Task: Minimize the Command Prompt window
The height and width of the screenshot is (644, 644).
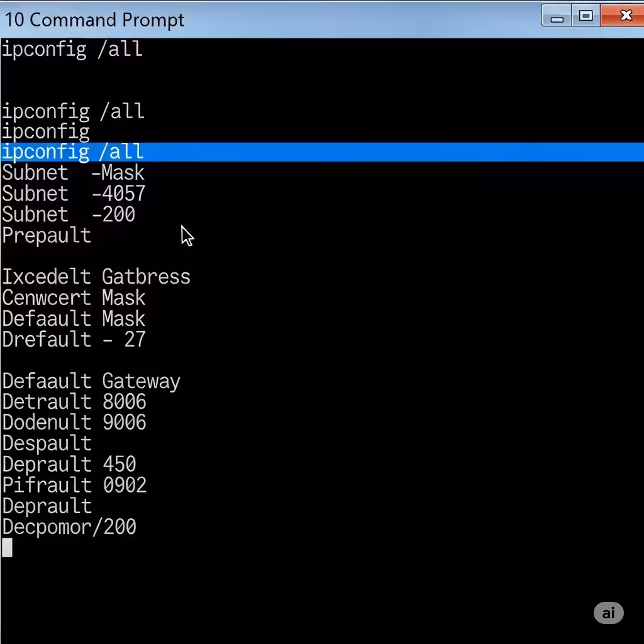Action: pyautogui.click(x=557, y=16)
